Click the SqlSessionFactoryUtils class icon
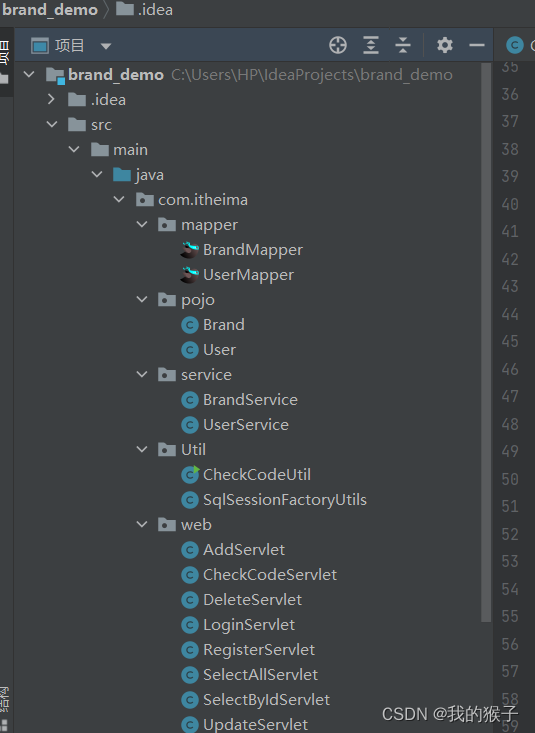The image size is (535, 733). (189, 500)
